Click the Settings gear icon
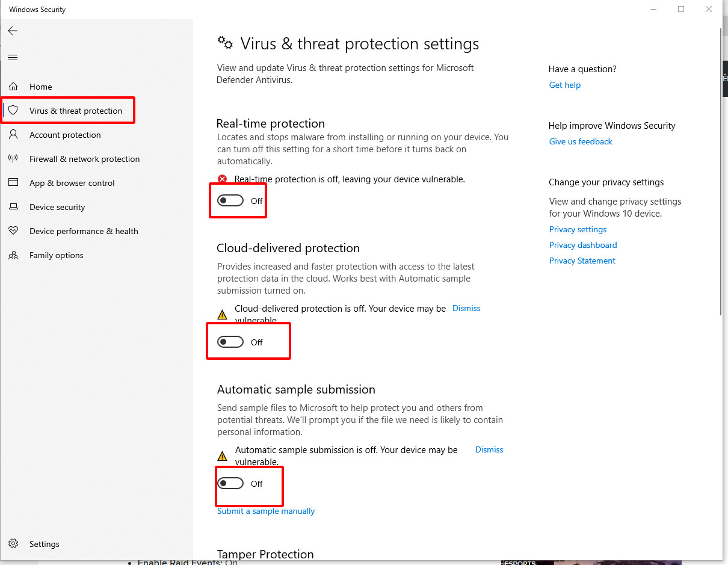The height and width of the screenshot is (565, 728). (13, 544)
